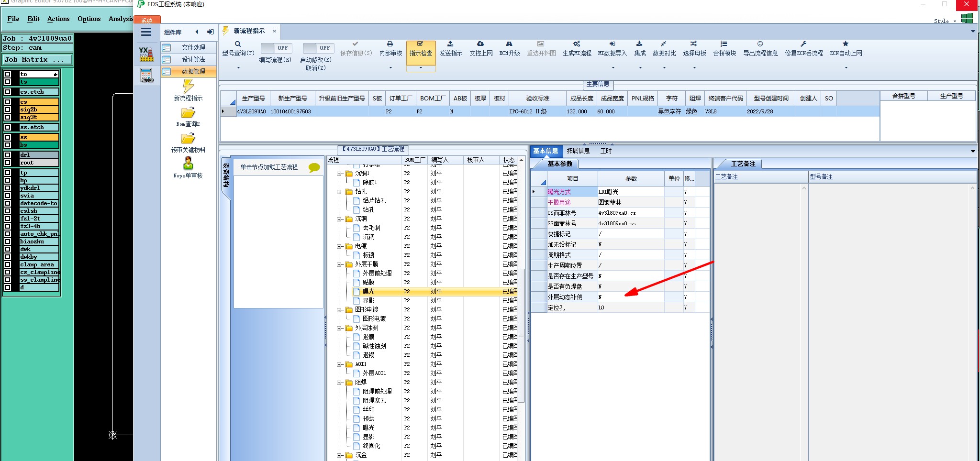This screenshot has width=980, height=461.
Task: Toggle checkbox of rout layer
Action: point(8,163)
